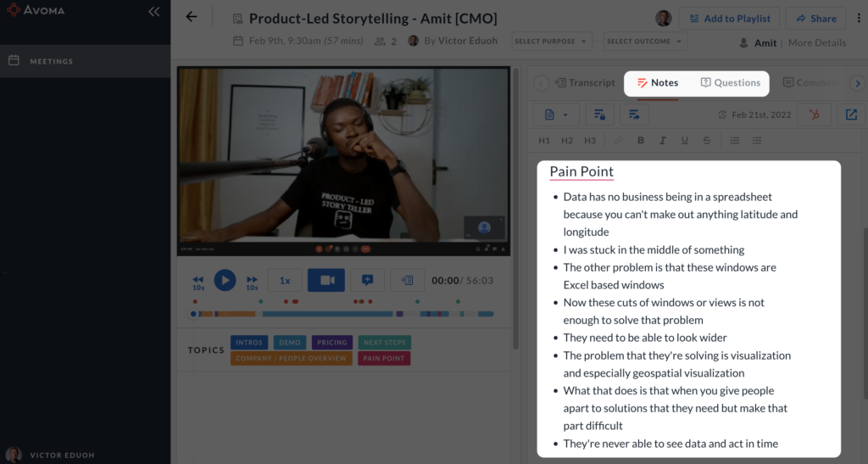Image resolution: width=868 pixels, height=464 pixels.
Task: Jump to the Pain Point topic
Action: tap(384, 358)
